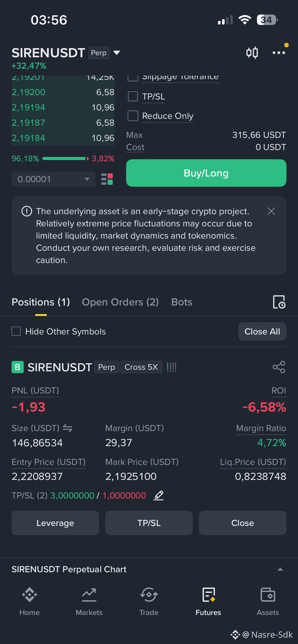Tap the green Buy/Long button
Screen dimensions: 298x644
[206, 173]
